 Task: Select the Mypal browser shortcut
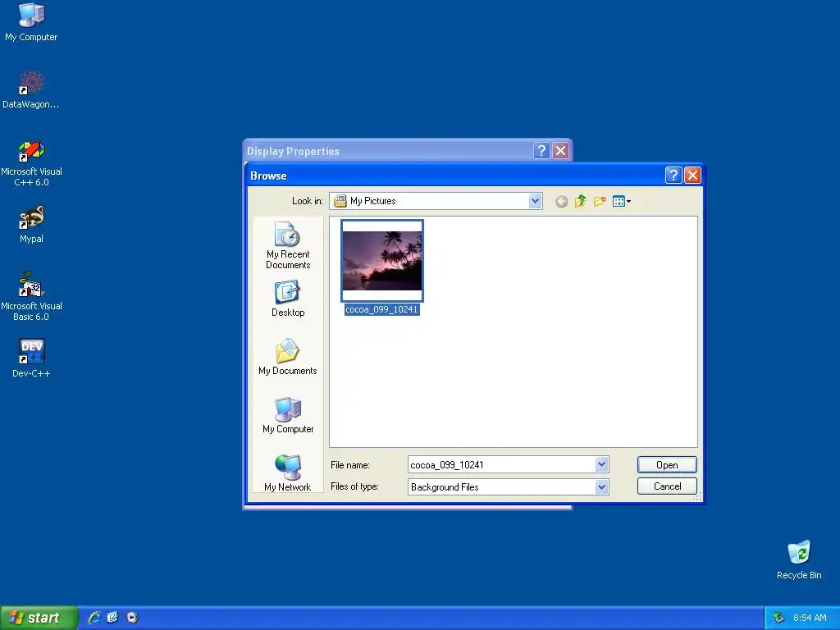31,225
